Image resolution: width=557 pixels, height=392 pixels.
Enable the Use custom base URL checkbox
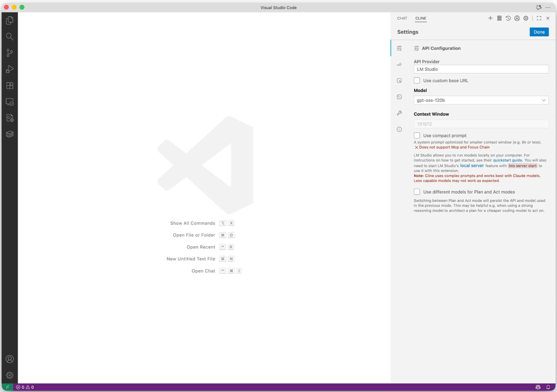click(x=417, y=80)
